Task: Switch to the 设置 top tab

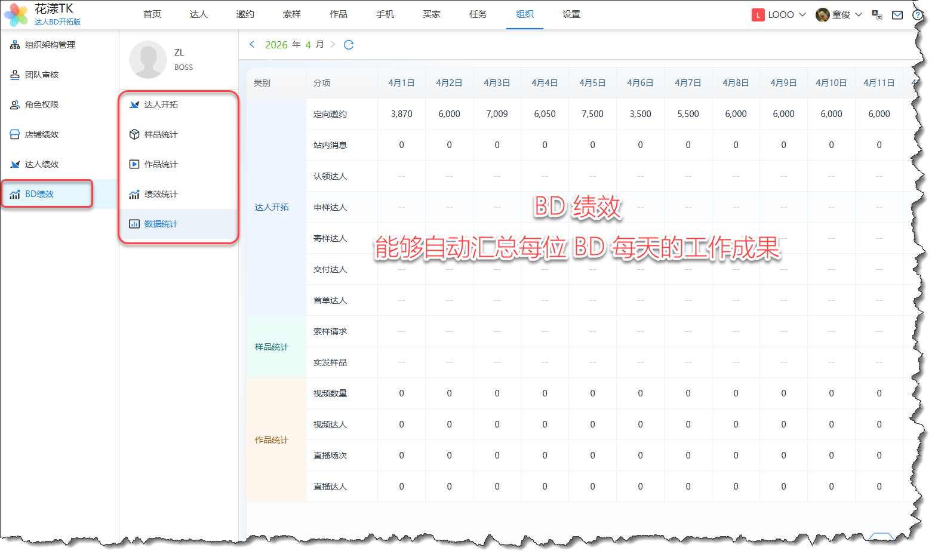Action: click(x=571, y=14)
